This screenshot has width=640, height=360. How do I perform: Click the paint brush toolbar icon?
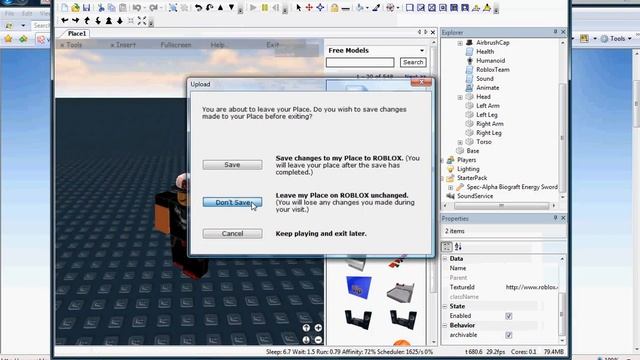[376, 7]
